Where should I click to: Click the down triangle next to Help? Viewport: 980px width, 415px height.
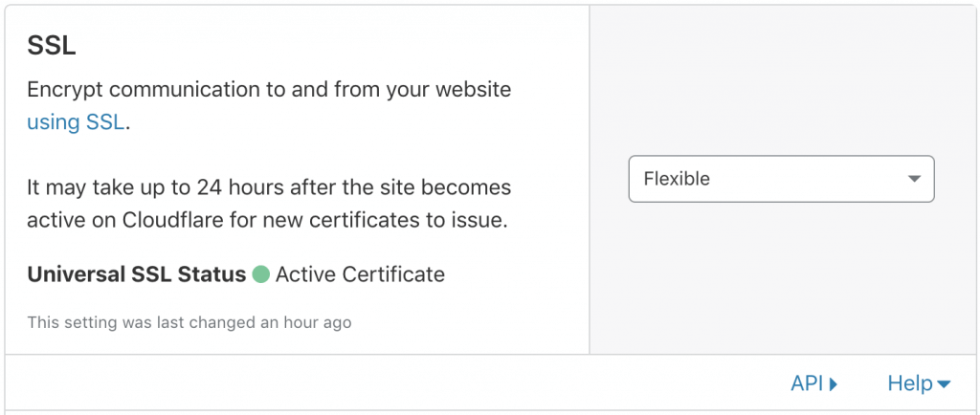(x=945, y=383)
